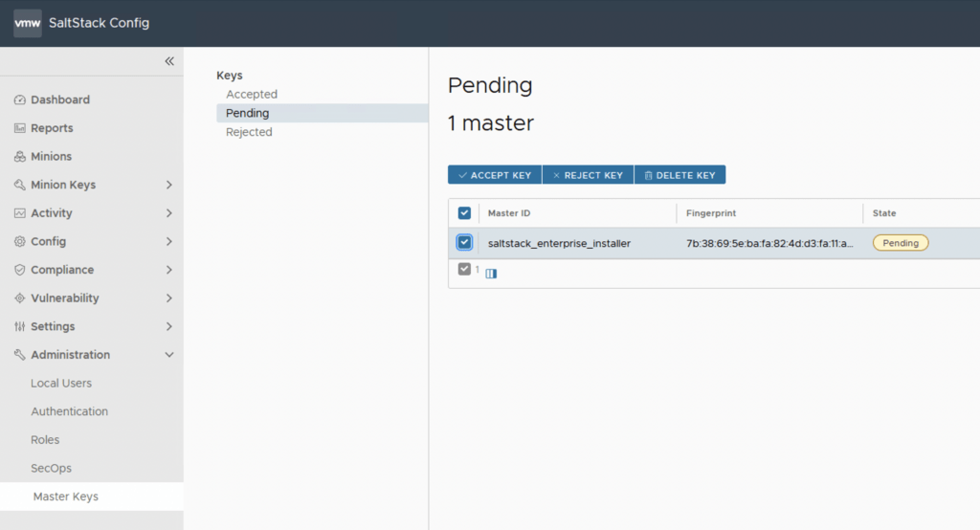Click the yellow Pending state badge

900,243
